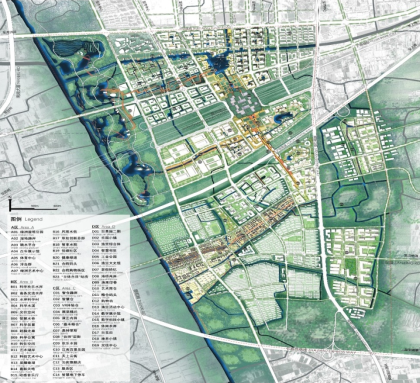Click the Area B heading in the legend
Image resolution: width=420 pixels, height=383 pixels.
(21, 282)
